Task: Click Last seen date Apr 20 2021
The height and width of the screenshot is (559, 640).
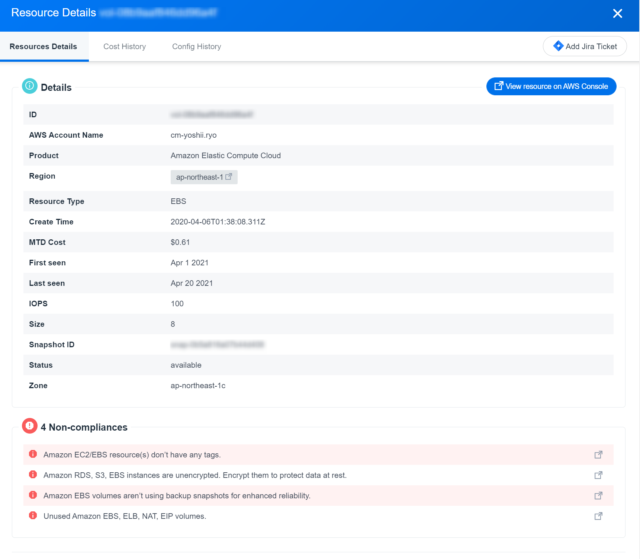Action: pyautogui.click(x=191, y=283)
